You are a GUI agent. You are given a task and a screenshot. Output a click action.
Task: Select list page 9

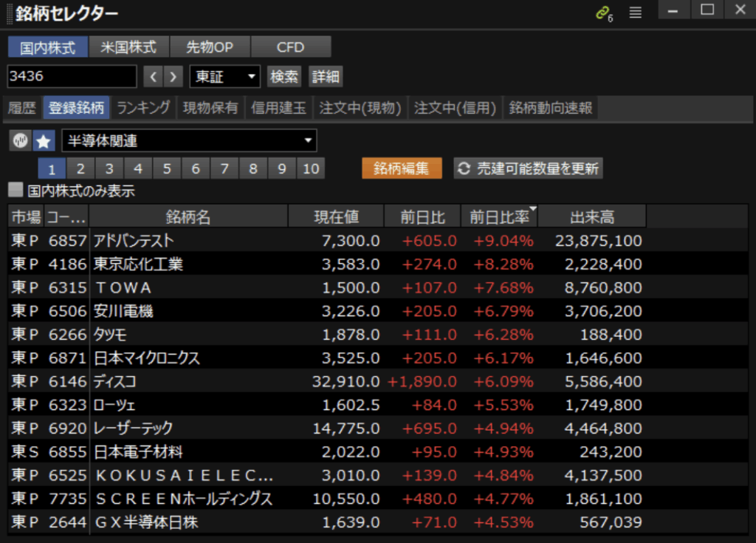click(282, 168)
